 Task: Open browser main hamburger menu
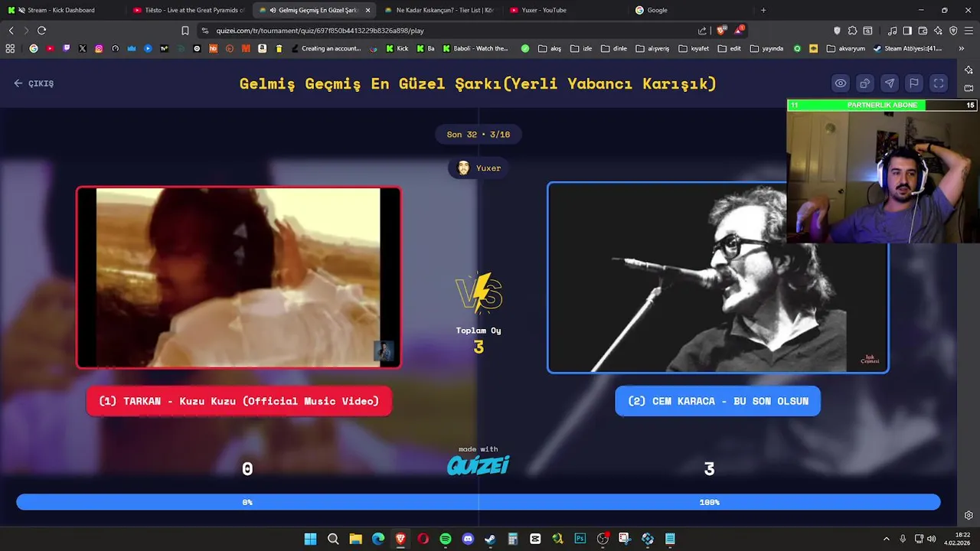pos(969,31)
